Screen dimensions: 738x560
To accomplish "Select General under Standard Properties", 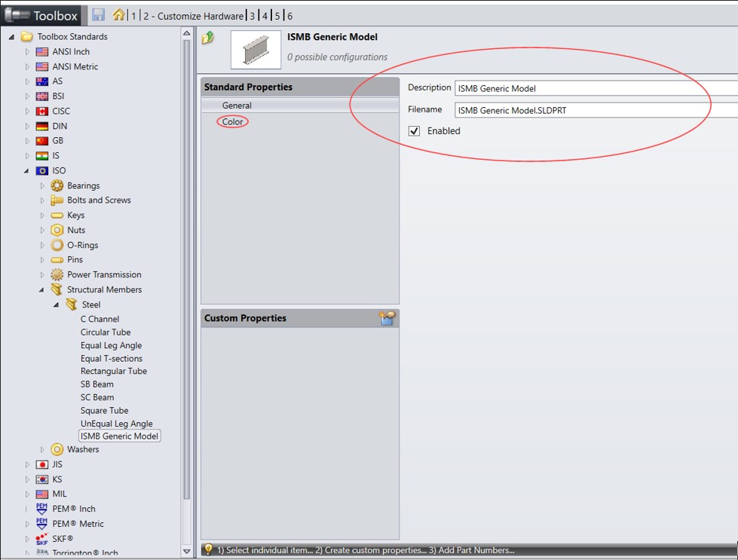I will (x=300, y=106).
